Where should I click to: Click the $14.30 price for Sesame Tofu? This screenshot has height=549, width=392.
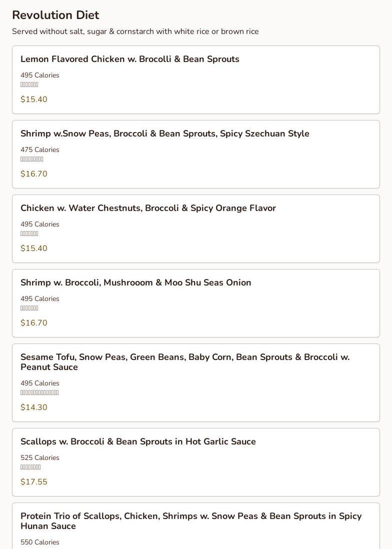[x=34, y=407]
